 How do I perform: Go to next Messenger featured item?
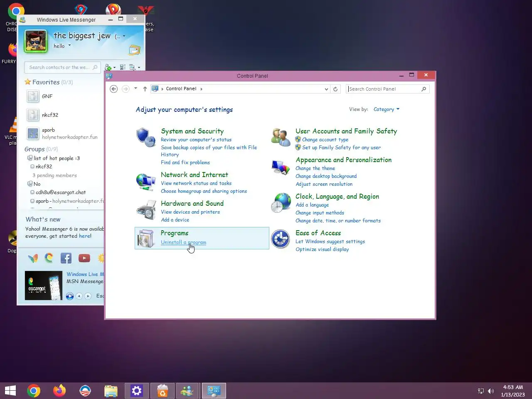pyautogui.click(x=88, y=296)
